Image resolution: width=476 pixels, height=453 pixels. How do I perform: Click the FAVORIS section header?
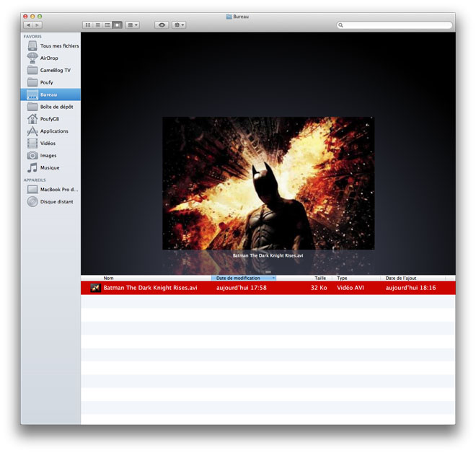click(32, 37)
